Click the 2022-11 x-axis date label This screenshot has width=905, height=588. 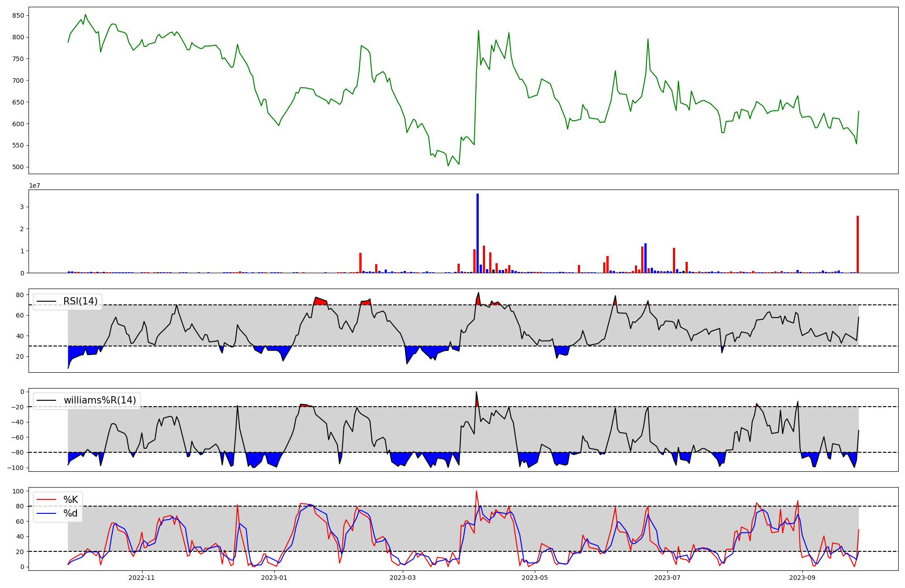(x=142, y=578)
